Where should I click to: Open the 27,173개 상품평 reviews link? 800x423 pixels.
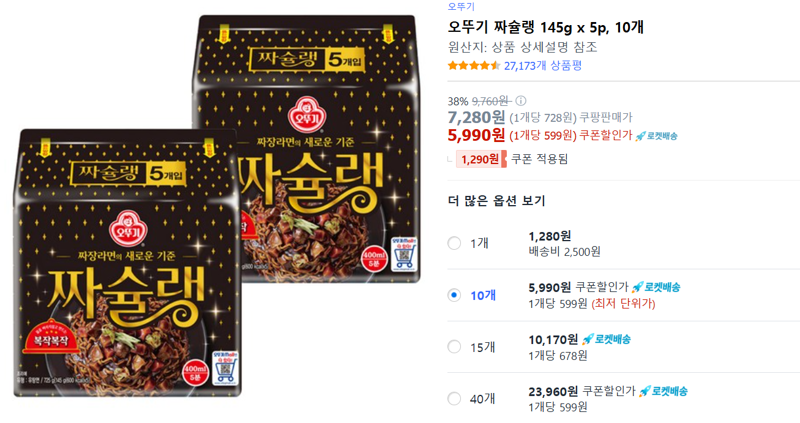[x=543, y=66]
